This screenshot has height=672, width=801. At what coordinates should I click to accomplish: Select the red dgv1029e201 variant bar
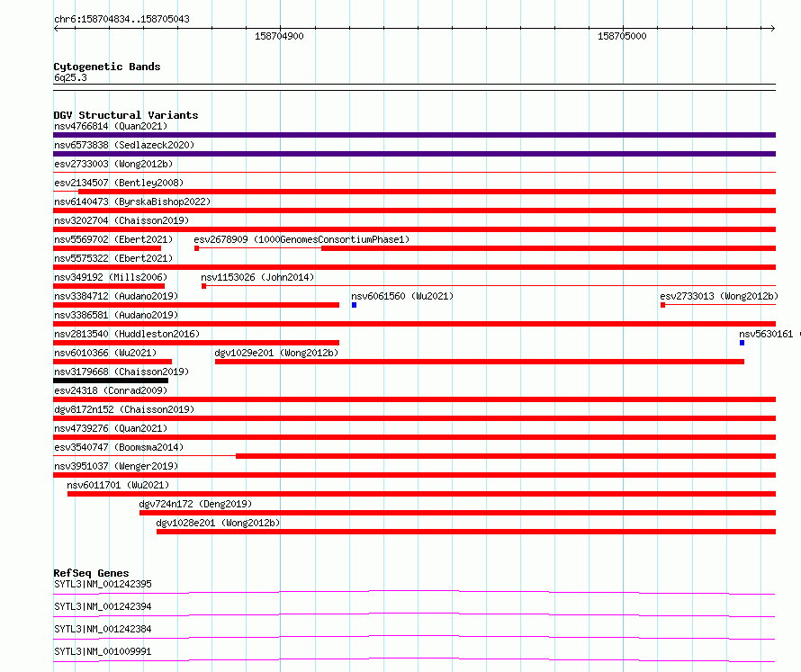[480, 362]
